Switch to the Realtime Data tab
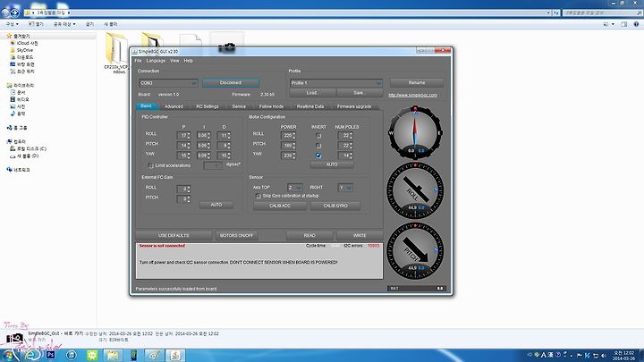The width and height of the screenshot is (644, 362). coord(310,106)
